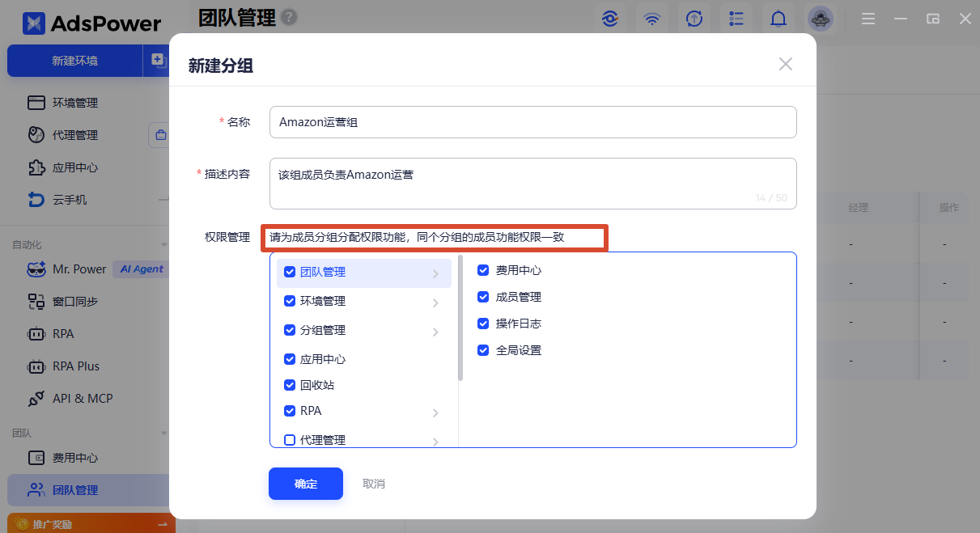Open the 窗口同步 icon
Image resolution: width=980 pixels, height=533 pixels.
[36, 302]
